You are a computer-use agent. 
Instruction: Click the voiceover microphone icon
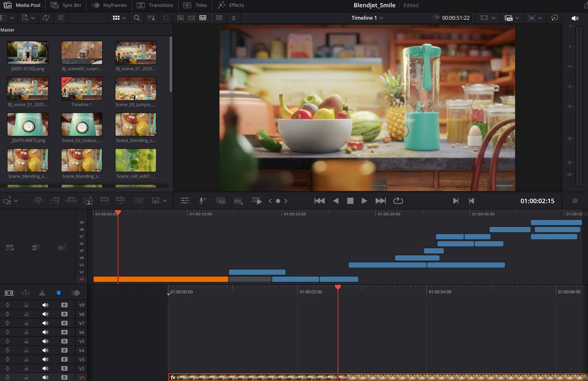[202, 201]
